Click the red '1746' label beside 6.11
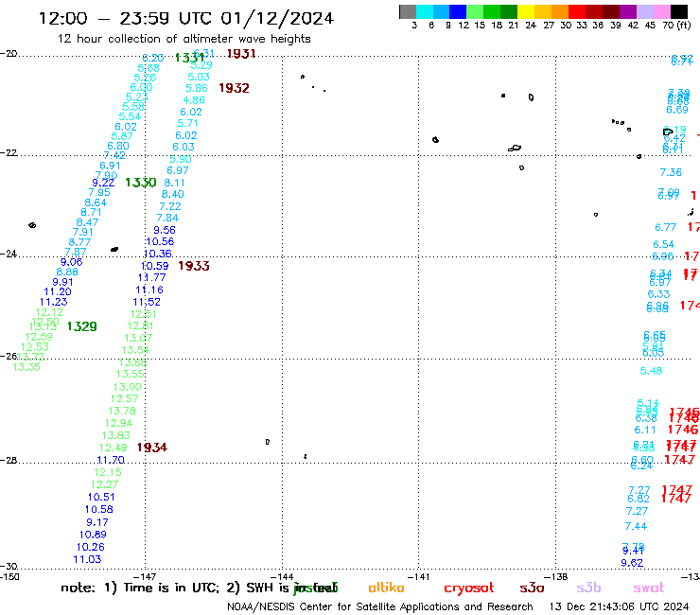The height and width of the screenshot is (615, 700). click(x=683, y=430)
